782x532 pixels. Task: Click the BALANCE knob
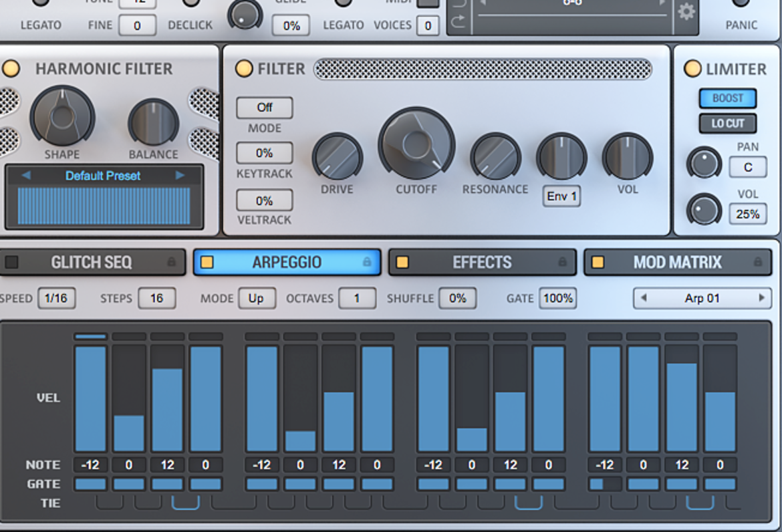153,123
